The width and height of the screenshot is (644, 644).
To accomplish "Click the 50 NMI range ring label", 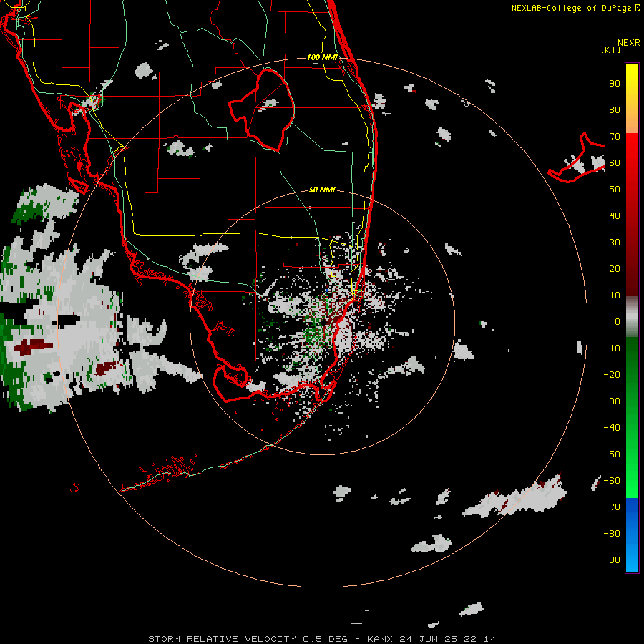I will point(323,190).
